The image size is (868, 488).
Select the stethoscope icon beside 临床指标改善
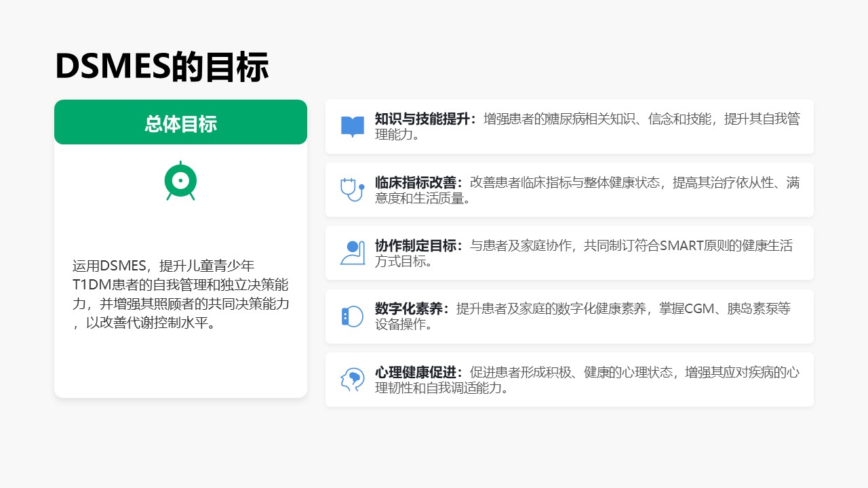(x=352, y=190)
